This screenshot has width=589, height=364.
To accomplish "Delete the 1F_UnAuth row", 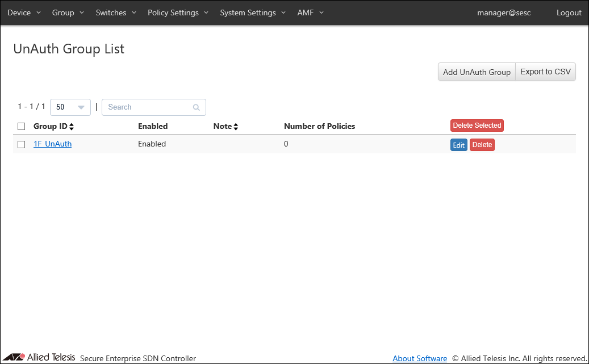I will coord(482,145).
